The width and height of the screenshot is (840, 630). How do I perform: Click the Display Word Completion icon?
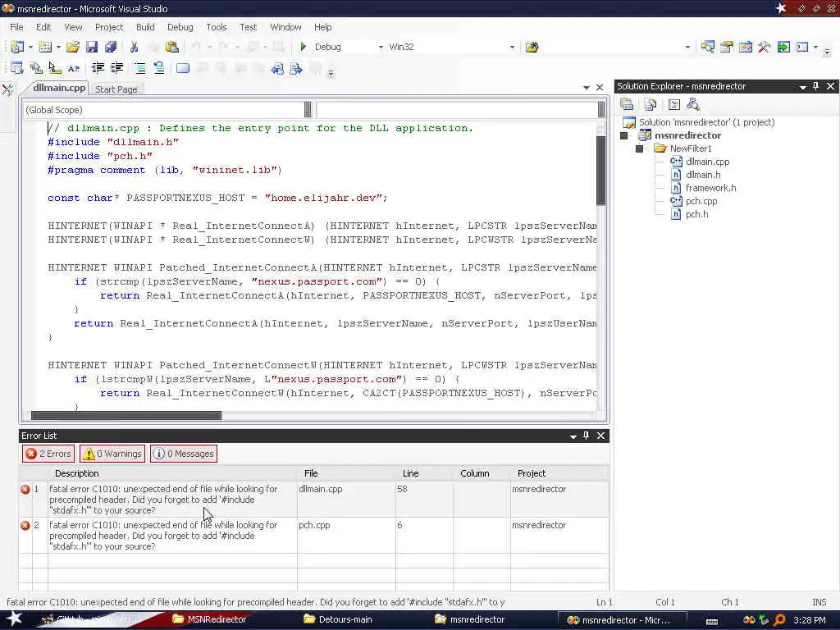73,68
